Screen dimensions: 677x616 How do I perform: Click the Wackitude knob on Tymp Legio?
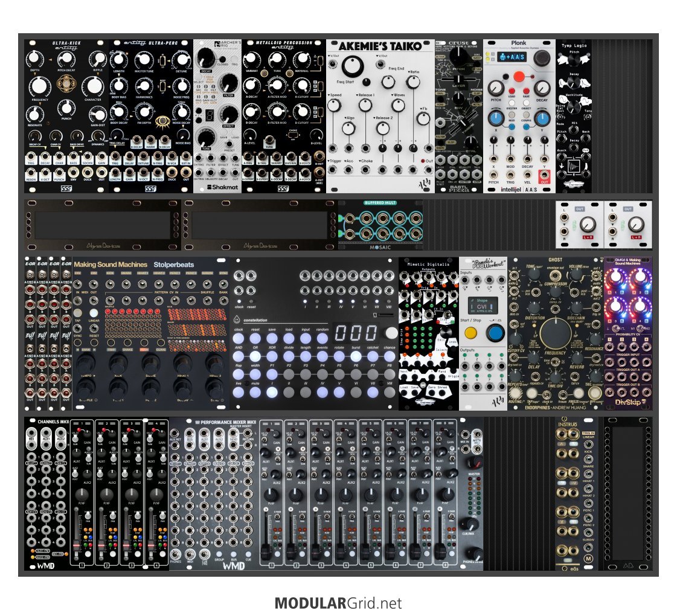click(574, 106)
